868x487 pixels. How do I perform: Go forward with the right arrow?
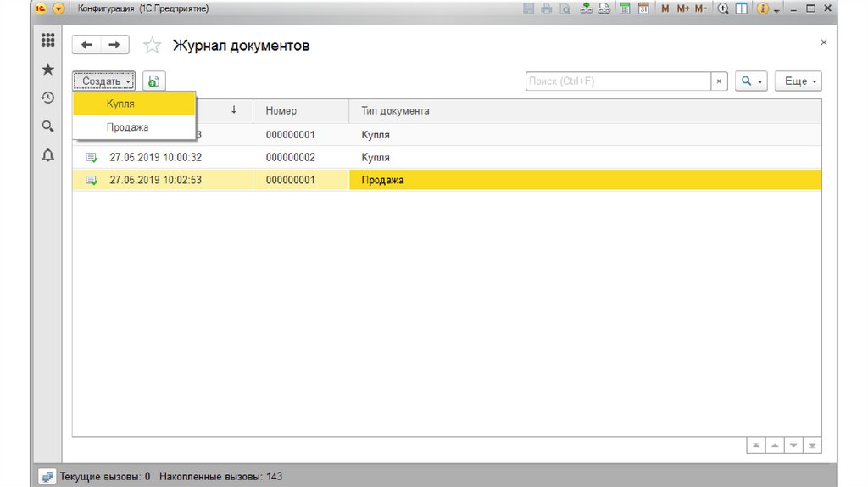(114, 45)
